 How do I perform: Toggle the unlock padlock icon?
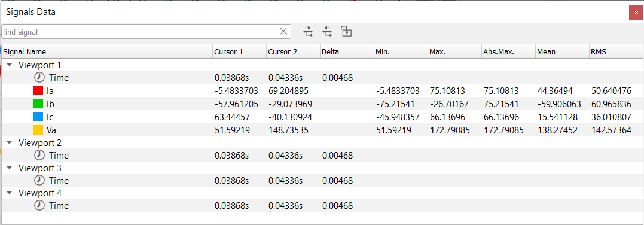346,31
